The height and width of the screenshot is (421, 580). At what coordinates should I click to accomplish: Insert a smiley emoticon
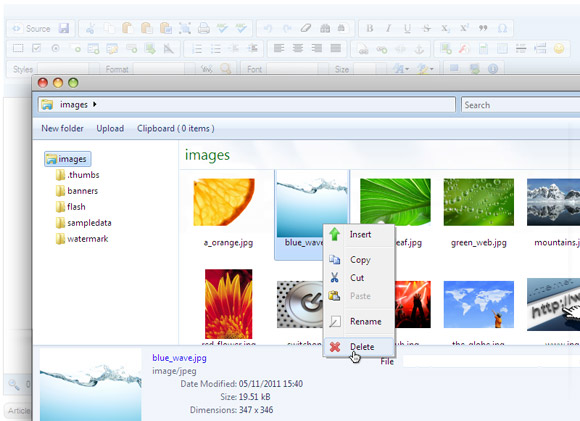click(x=559, y=48)
